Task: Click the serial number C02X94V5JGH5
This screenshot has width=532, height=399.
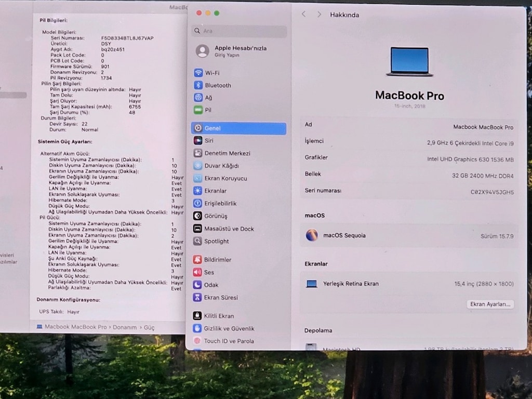Action: pos(492,192)
